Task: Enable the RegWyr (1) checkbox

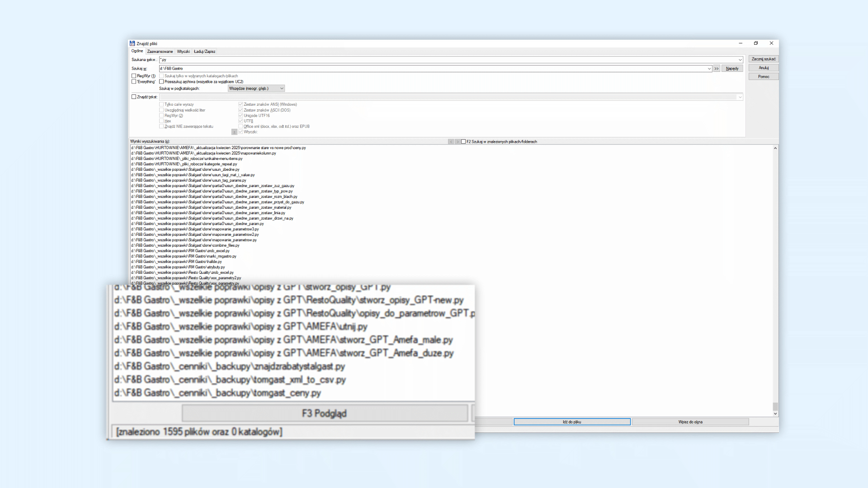Action: tap(134, 76)
